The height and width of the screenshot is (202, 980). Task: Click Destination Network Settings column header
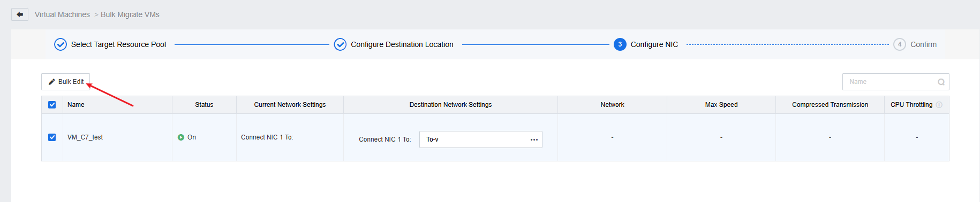[450, 105]
